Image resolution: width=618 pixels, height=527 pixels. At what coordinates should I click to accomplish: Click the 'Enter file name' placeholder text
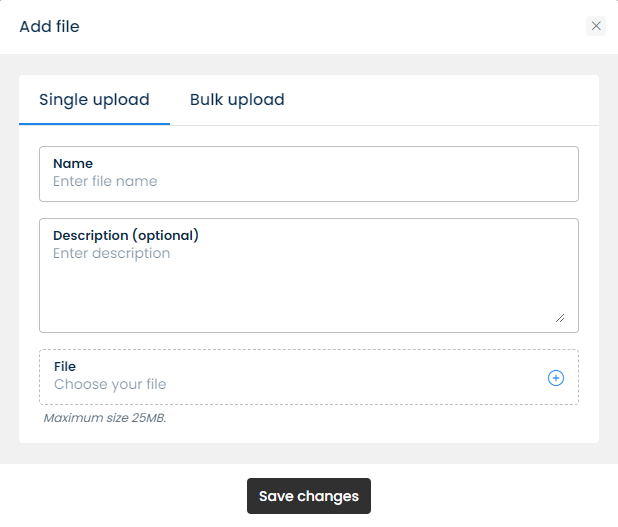105,182
